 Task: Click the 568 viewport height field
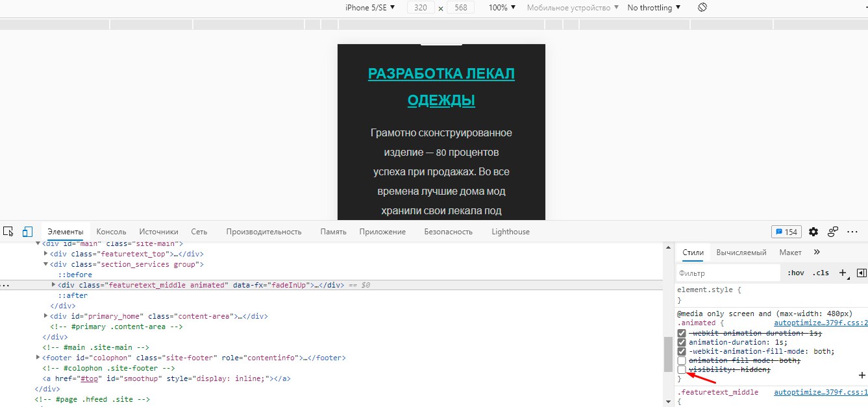461,8
